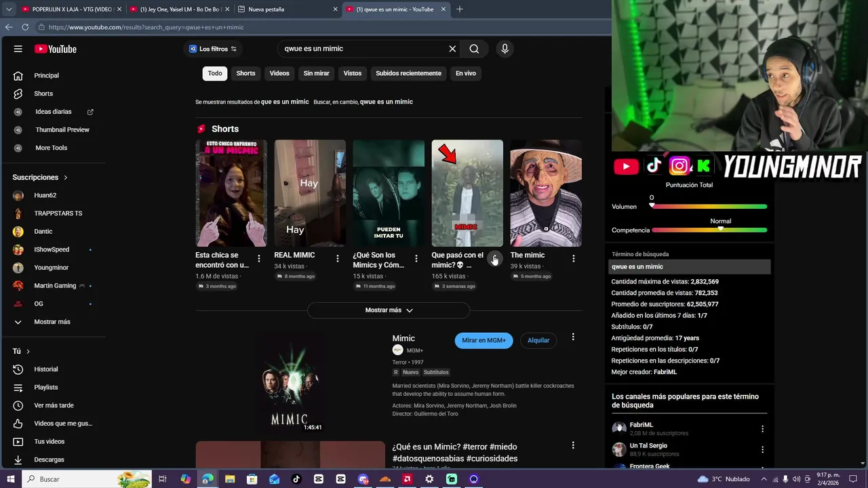Viewport: 868px width, 488px height.
Task: Search instead for 'qwue es un mimic'
Action: click(x=386, y=102)
